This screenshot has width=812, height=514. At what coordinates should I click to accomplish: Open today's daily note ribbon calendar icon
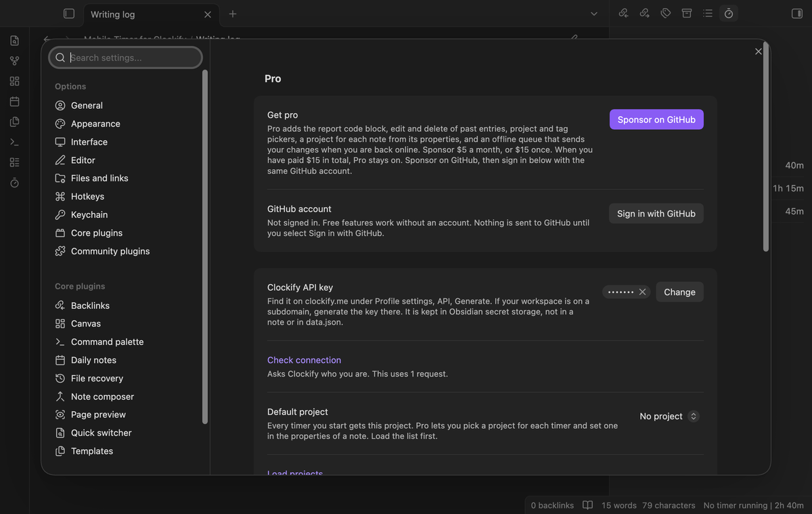point(14,101)
